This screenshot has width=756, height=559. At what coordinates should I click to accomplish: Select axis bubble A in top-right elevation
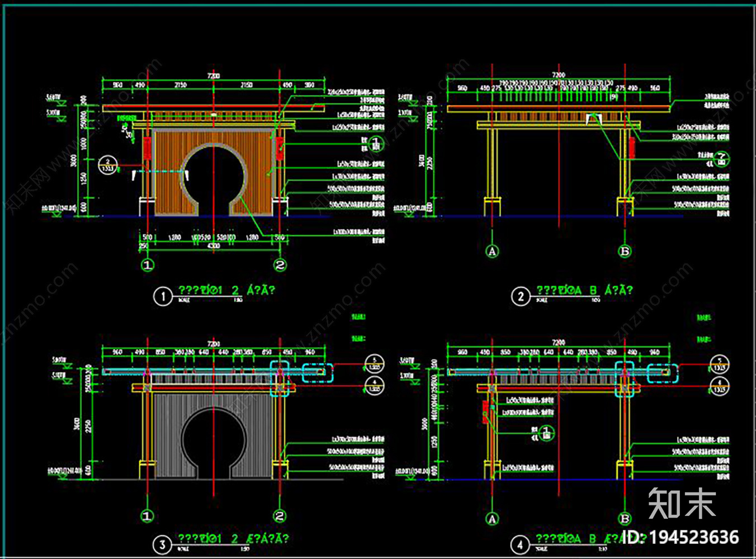[x=492, y=252]
